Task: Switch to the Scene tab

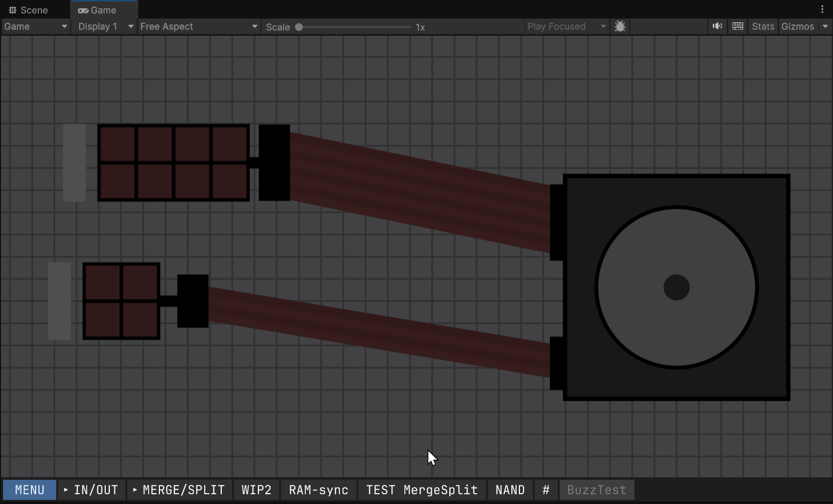Action: coord(28,10)
